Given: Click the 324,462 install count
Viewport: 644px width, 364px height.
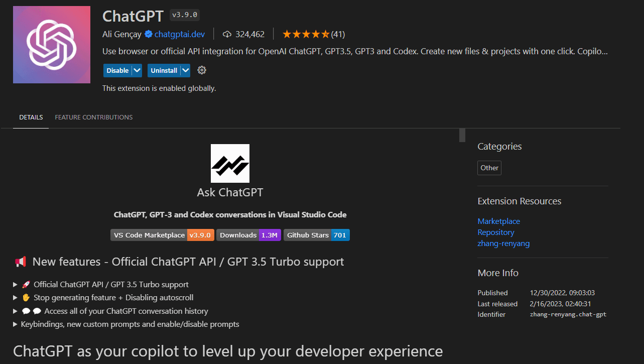Looking at the screenshot, I should pyautogui.click(x=250, y=34).
